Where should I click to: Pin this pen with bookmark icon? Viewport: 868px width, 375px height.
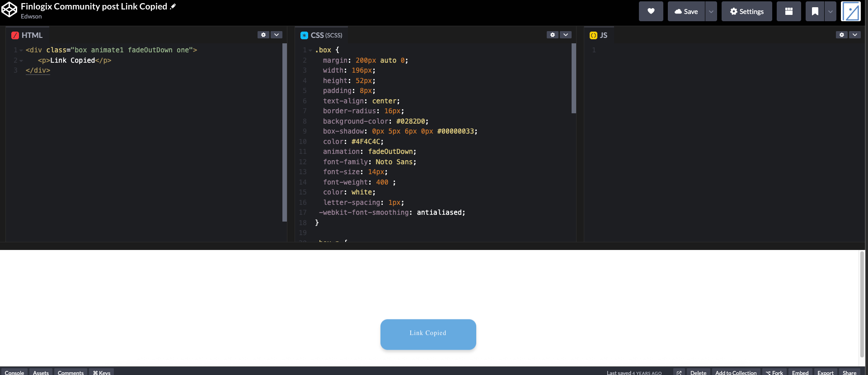pos(815,11)
